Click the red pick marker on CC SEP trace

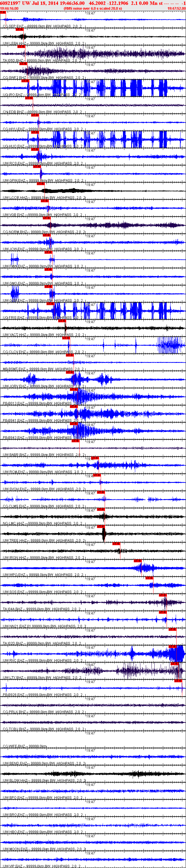click(x=3, y=12)
